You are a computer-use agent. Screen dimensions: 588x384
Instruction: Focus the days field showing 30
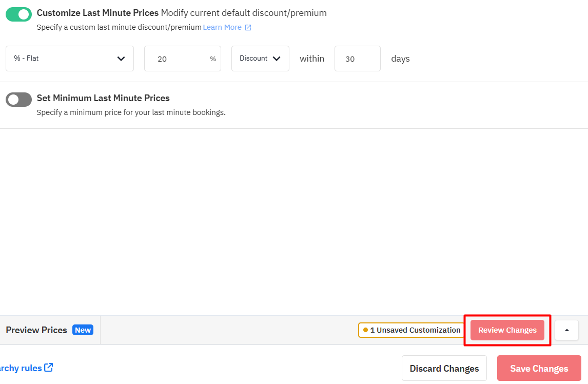pyautogui.click(x=357, y=59)
